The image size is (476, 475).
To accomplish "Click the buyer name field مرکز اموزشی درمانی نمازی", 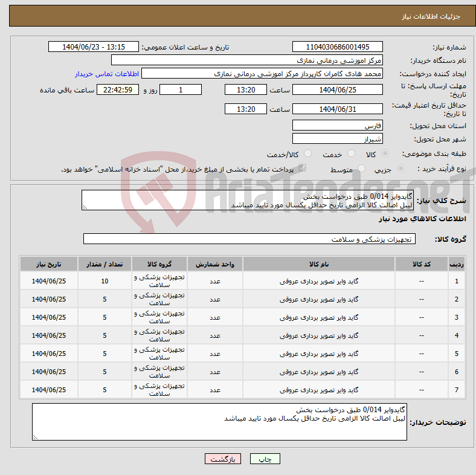I will tap(247, 60).
